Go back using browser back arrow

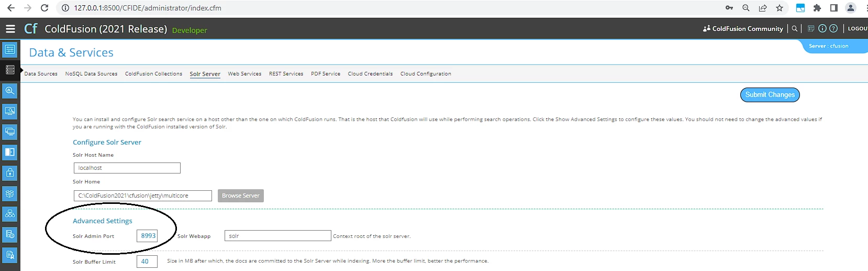(10, 8)
